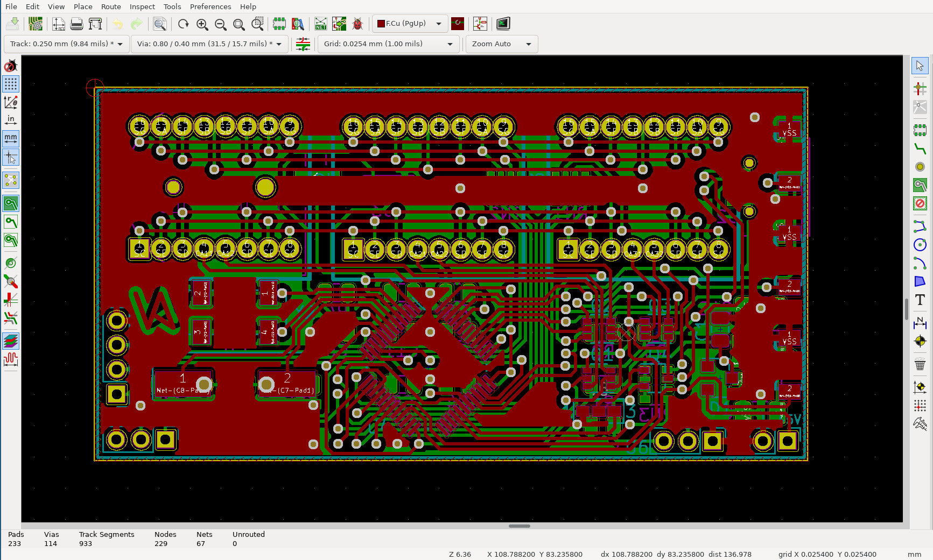Click the Print board button

click(x=76, y=24)
